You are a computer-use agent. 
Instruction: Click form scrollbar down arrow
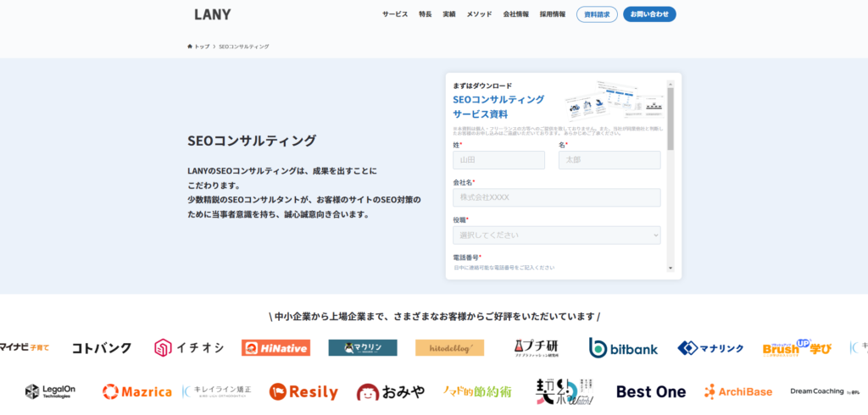pos(670,268)
